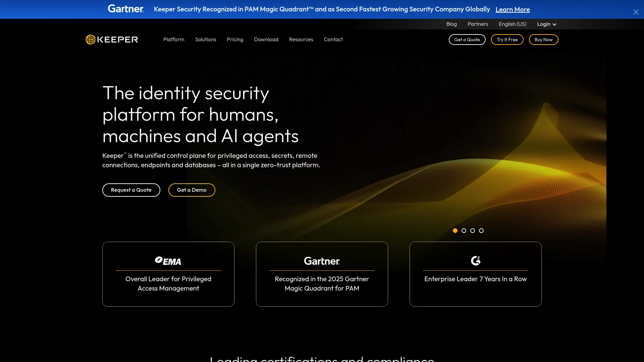
Task: Expand the Login dropdown chevron
Action: 554,24
